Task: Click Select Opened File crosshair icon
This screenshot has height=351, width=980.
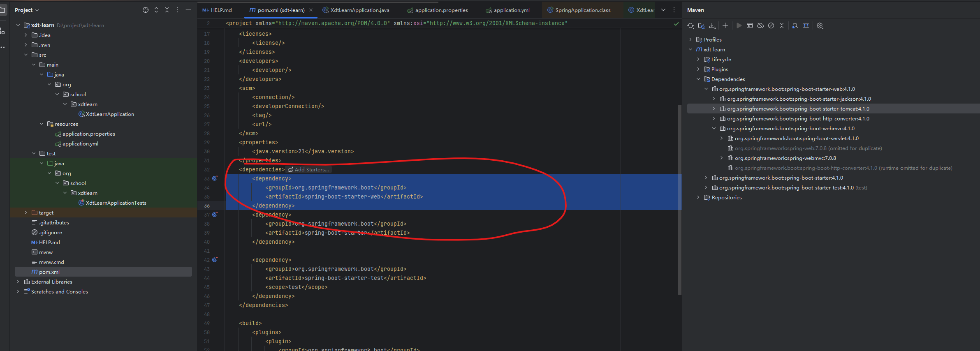Action: tap(146, 10)
